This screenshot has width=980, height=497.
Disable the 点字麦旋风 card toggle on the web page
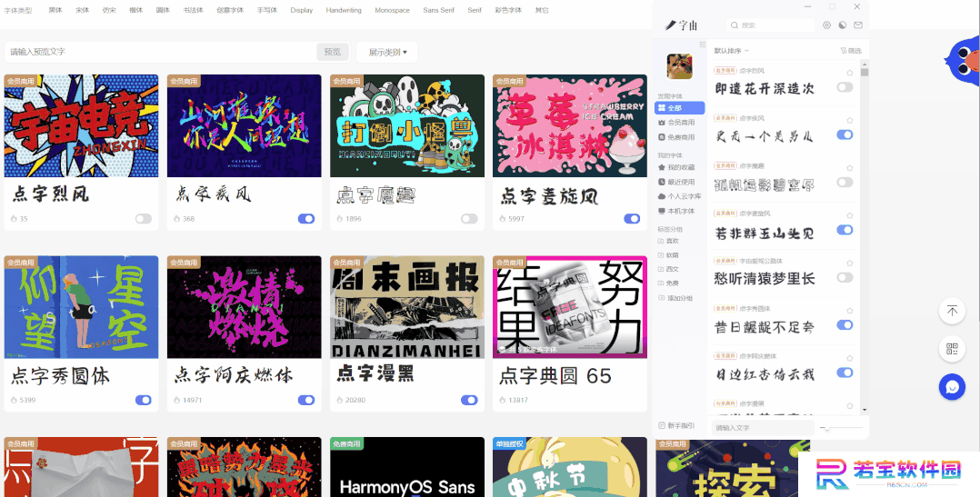[632, 219]
